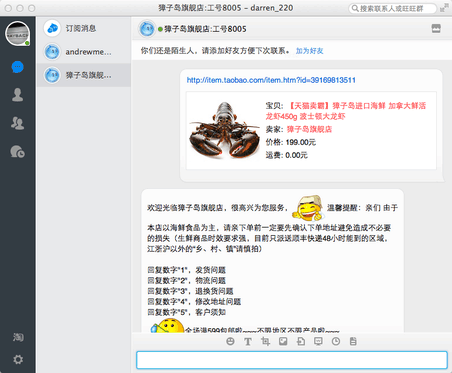Select the screenshot crop tool
This screenshot has height=373, width=452.
[265, 341]
